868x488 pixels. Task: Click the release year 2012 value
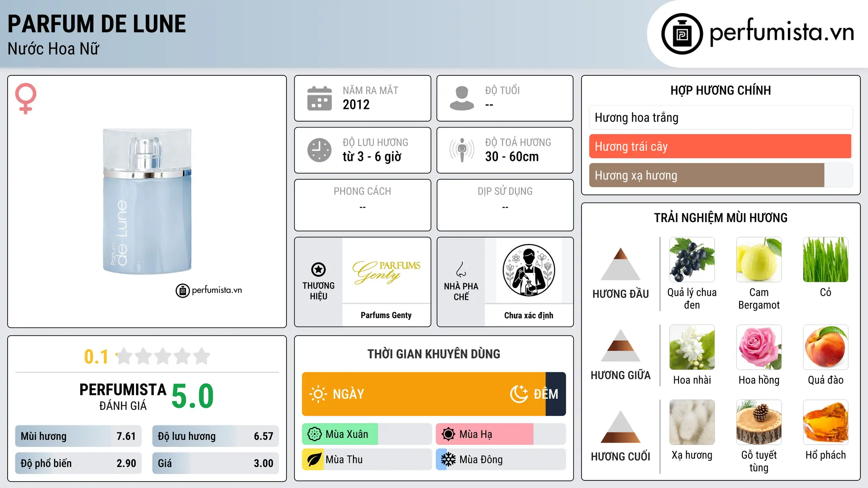click(x=356, y=105)
